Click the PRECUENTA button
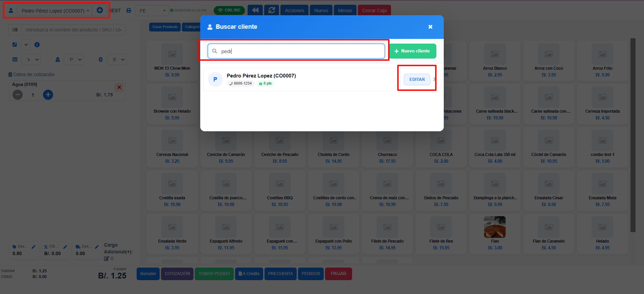Screen dimensions: 644x294 [x=280, y=274]
